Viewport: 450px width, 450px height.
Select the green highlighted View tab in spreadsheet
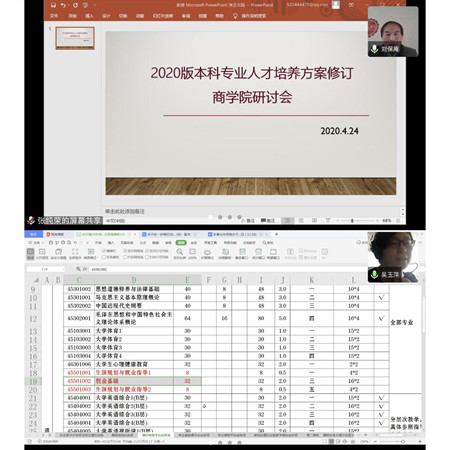click(x=181, y=242)
